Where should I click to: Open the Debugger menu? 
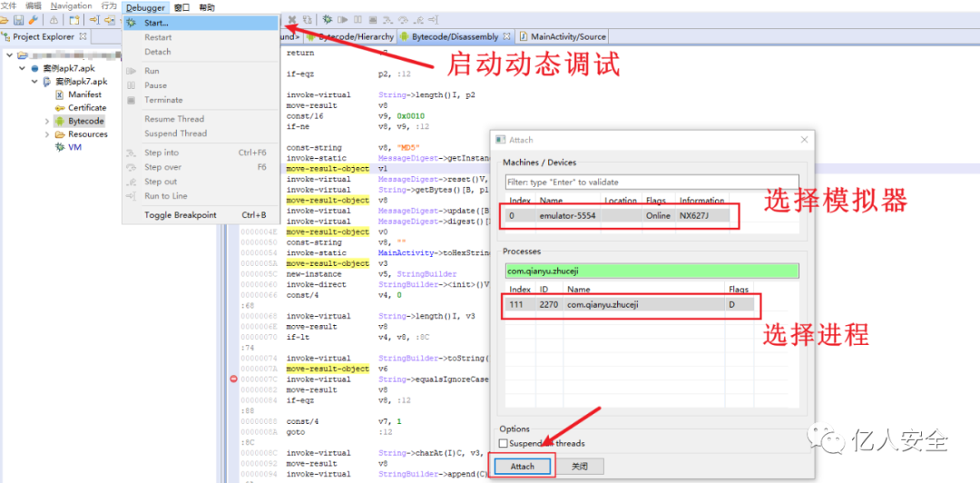[x=145, y=7]
